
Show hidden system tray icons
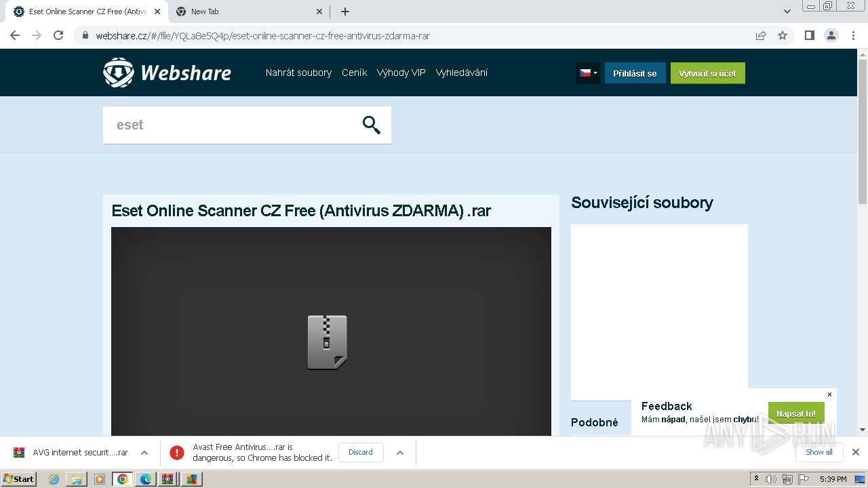tap(756, 479)
